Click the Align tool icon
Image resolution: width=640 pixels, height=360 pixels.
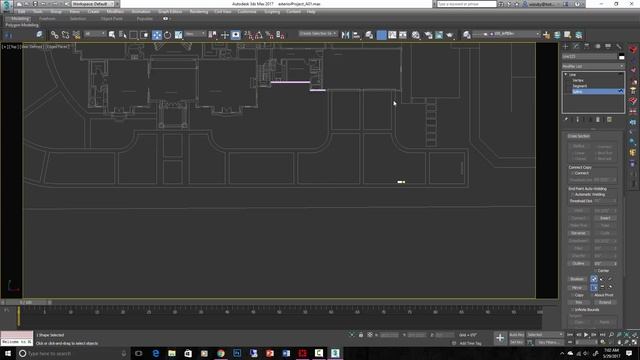click(356, 35)
